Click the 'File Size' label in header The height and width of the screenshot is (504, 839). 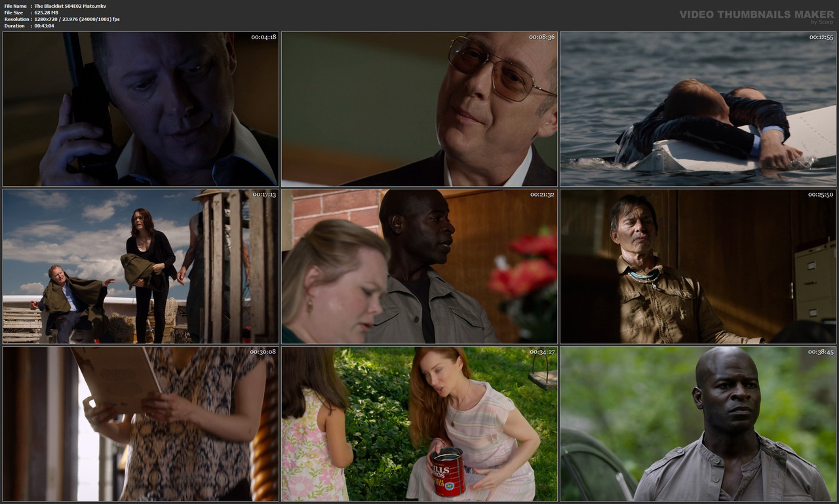(x=14, y=12)
